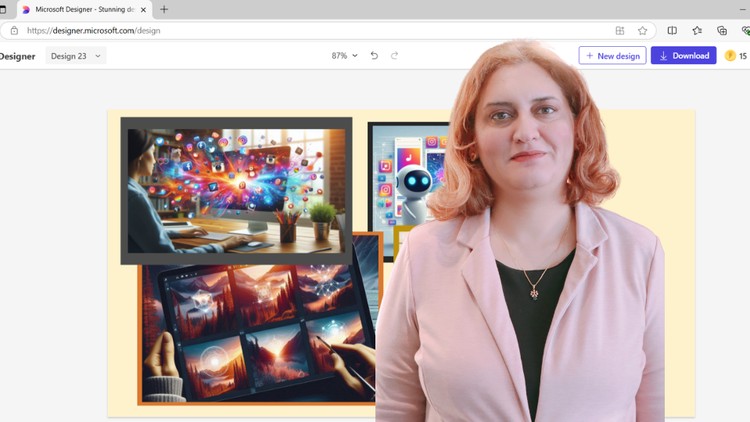Open the Favorites list icon in toolbar

[x=697, y=31]
